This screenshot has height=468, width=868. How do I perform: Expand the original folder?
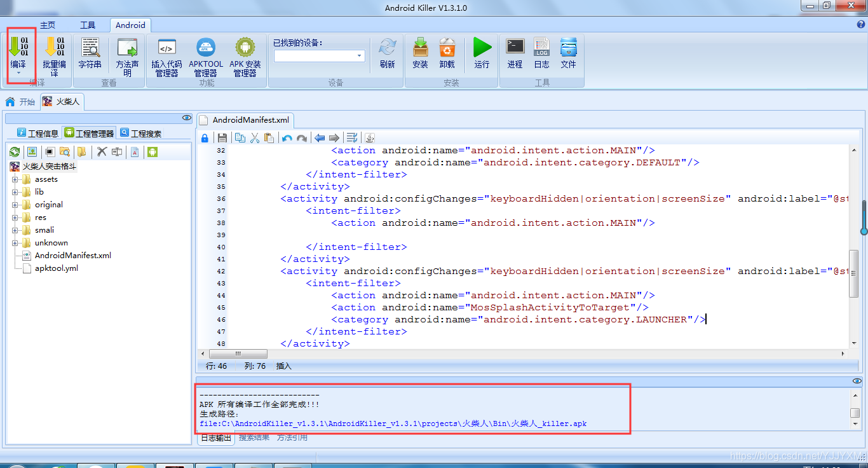click(x=15, y=205)
